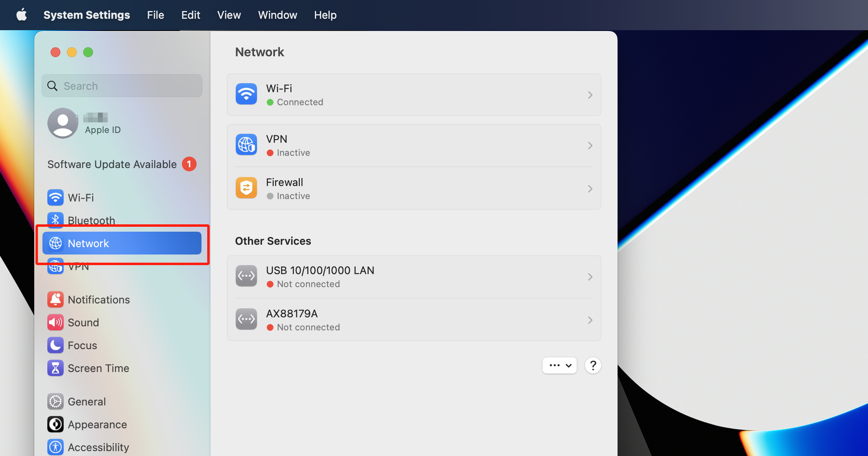Click the AX88179A ethernet icon
This screenshot has height=456, width=868.
pyautogui.click(x=246, y=319)
